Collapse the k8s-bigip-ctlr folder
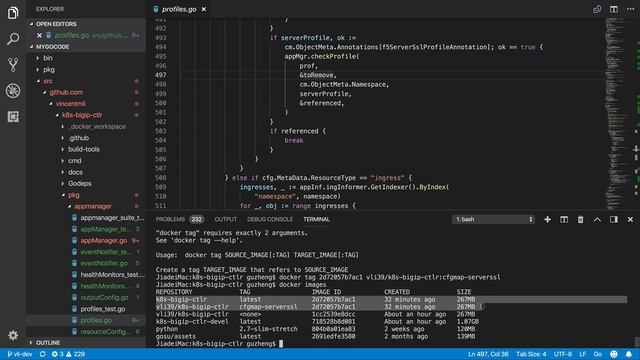This screenshot has width=640, height=360. click(82, 115)
